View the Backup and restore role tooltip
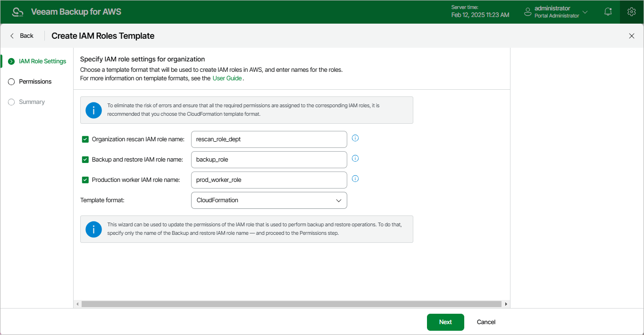644x335 pixels. [355, 158]
